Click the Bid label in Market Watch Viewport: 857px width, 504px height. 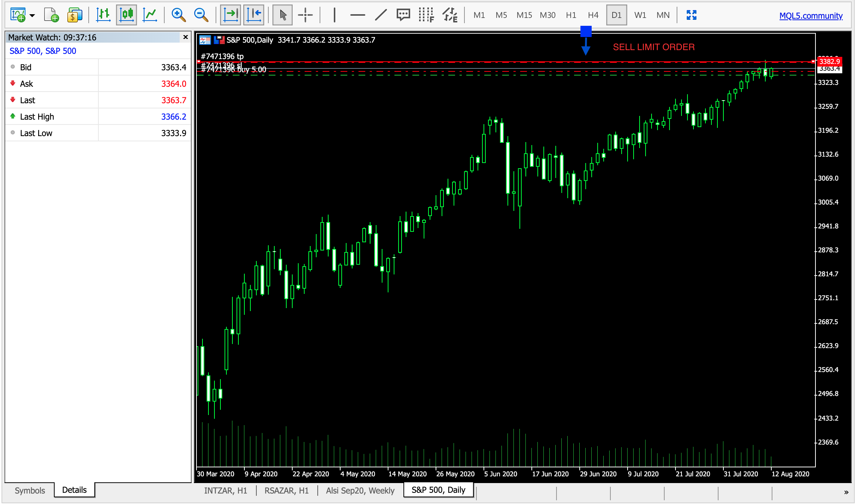[25, 67]
